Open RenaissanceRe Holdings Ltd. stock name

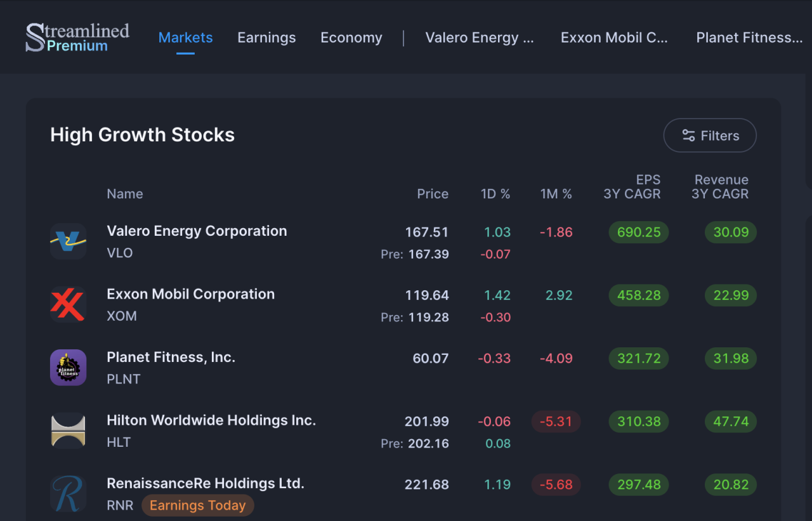[x=206, y=484]
